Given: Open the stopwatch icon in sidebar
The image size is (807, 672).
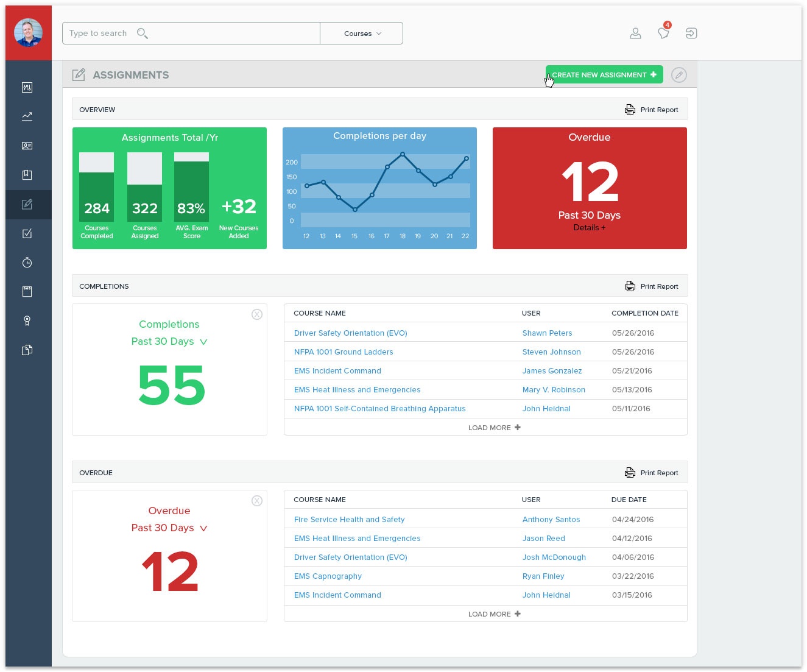Looking at the screenshot, I should tap(27, 263).
